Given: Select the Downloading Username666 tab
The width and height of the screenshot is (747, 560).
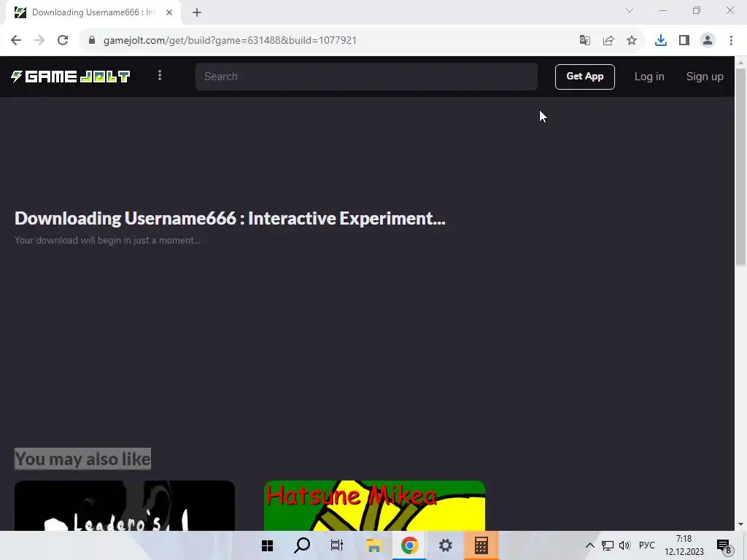Looking at the screenshot, I should tap(93, 12).
